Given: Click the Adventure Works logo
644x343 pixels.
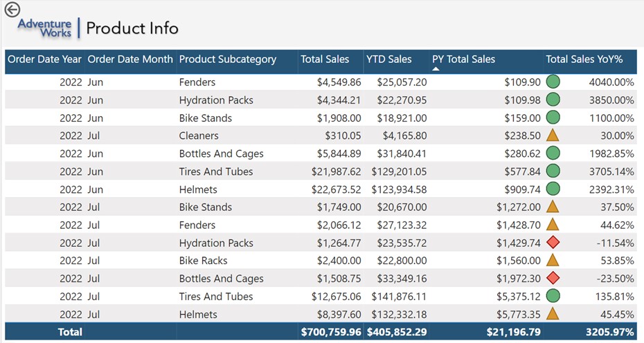Looking at the screenshot, I should pyautogui.click(x=44, y=28).
